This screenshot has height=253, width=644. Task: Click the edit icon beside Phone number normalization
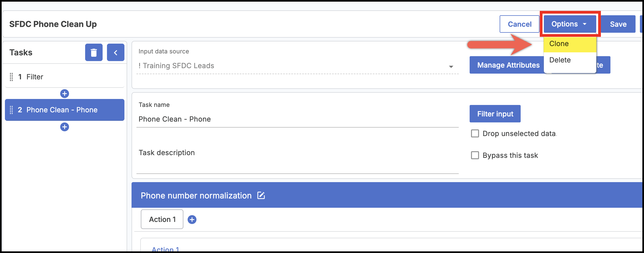pos(261,195)
